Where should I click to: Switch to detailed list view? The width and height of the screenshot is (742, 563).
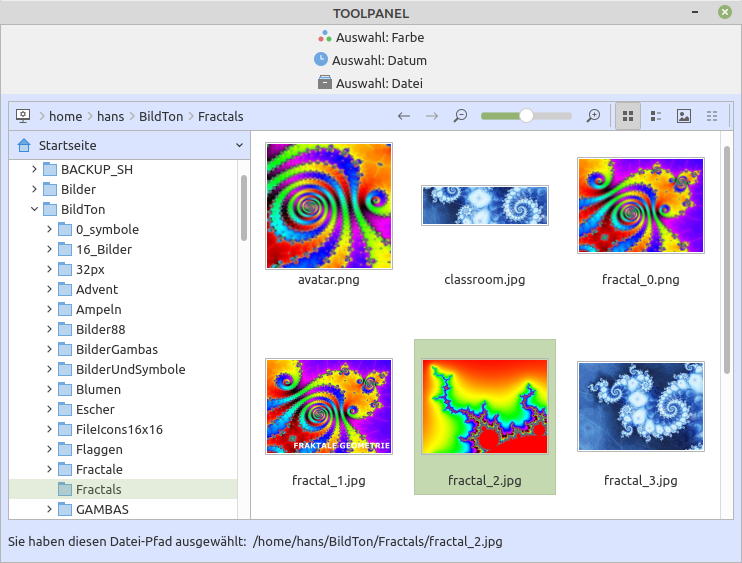click(656, 116)
